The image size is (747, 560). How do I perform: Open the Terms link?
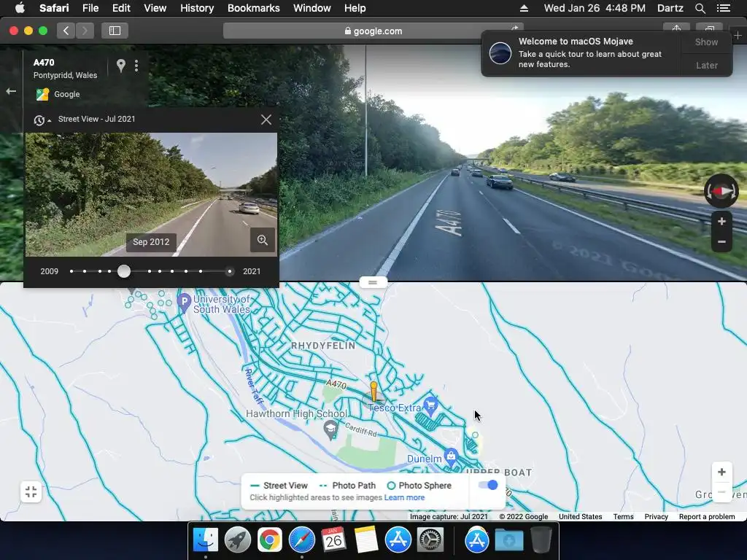pos(623,517)
